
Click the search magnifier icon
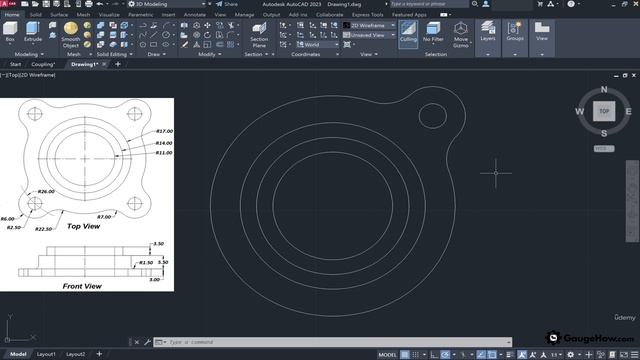(475, 4)
